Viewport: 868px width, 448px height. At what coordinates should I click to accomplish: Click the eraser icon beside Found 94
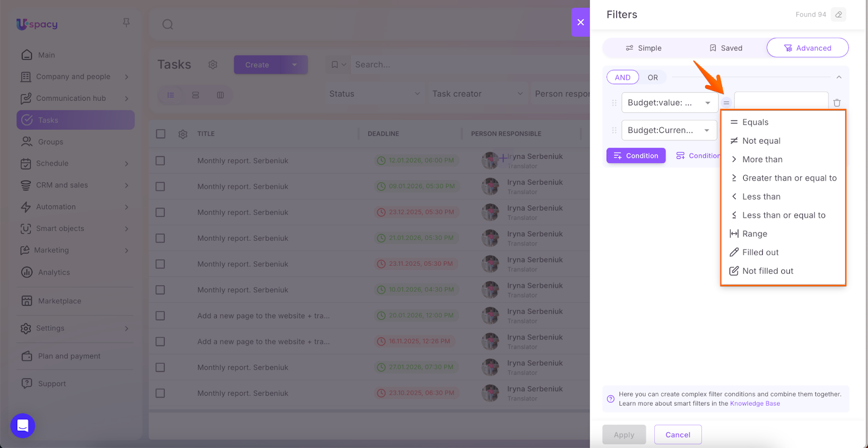(x=839, y=15)
